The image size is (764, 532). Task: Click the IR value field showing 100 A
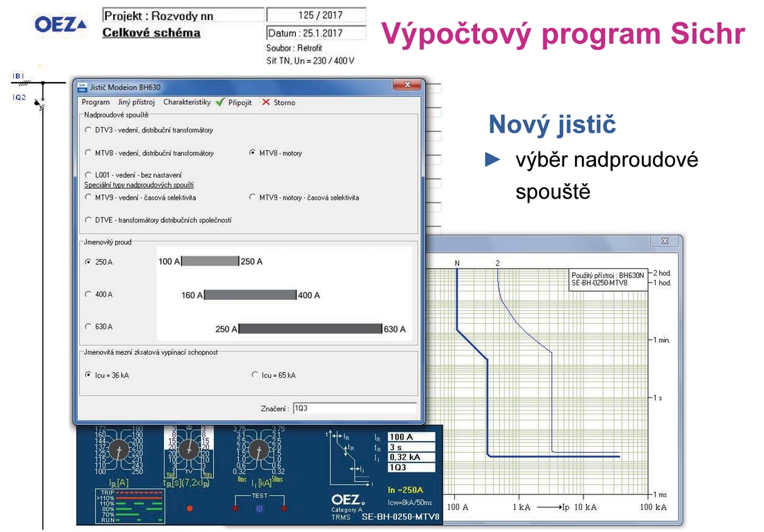410,437
